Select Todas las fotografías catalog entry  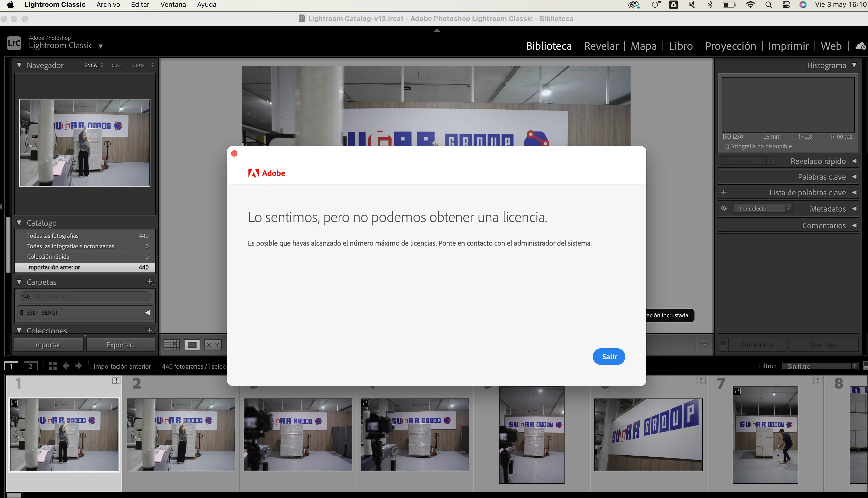53,236
